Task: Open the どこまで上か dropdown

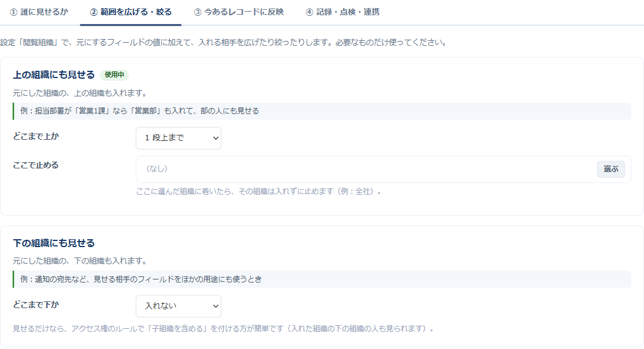Action: [x=178, y=138]
